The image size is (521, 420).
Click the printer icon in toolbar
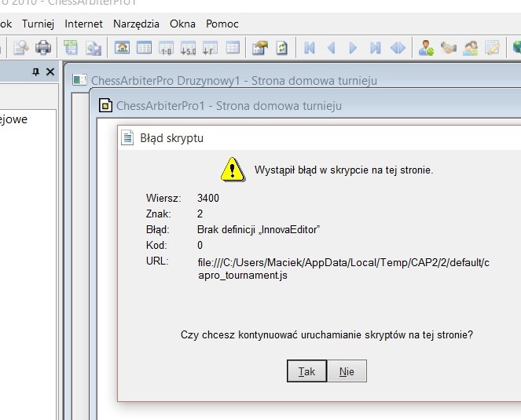point(43,47)
